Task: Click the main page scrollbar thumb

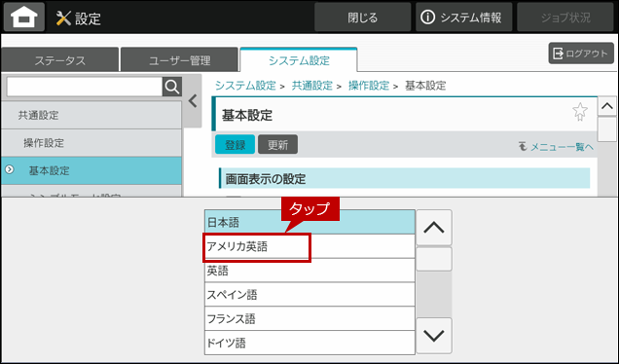Action: coord(606,129)
